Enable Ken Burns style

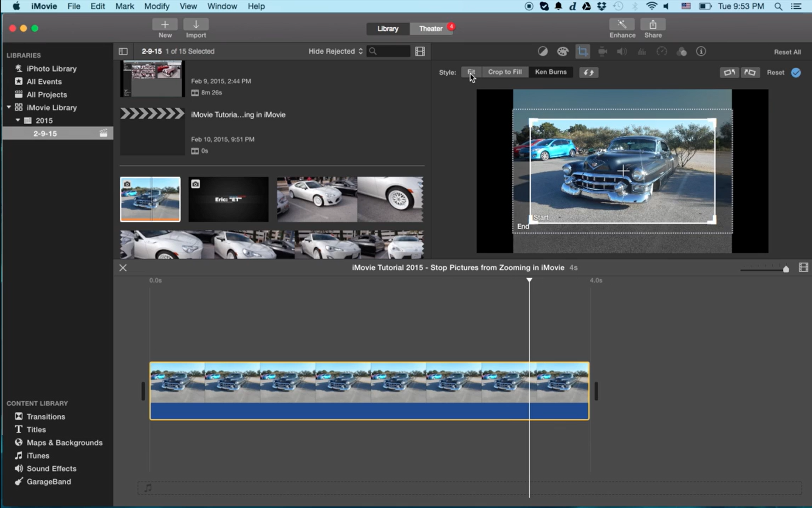coord(550,72)
